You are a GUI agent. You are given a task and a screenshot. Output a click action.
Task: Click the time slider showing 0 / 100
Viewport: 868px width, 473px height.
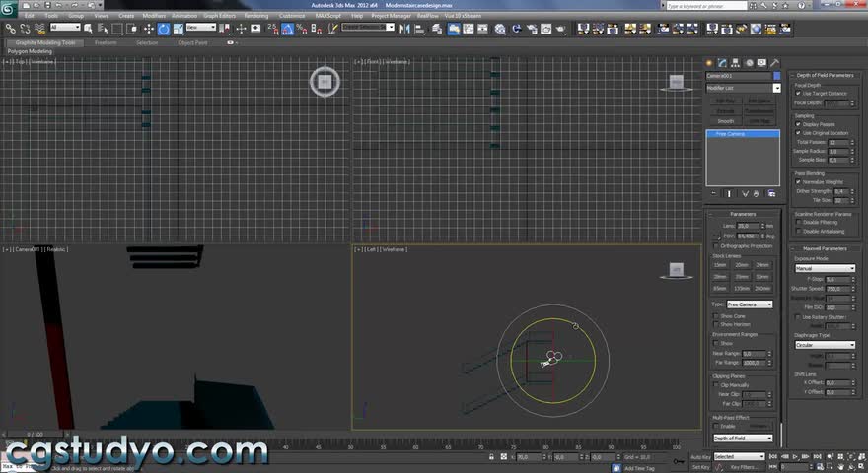point(35,434)
